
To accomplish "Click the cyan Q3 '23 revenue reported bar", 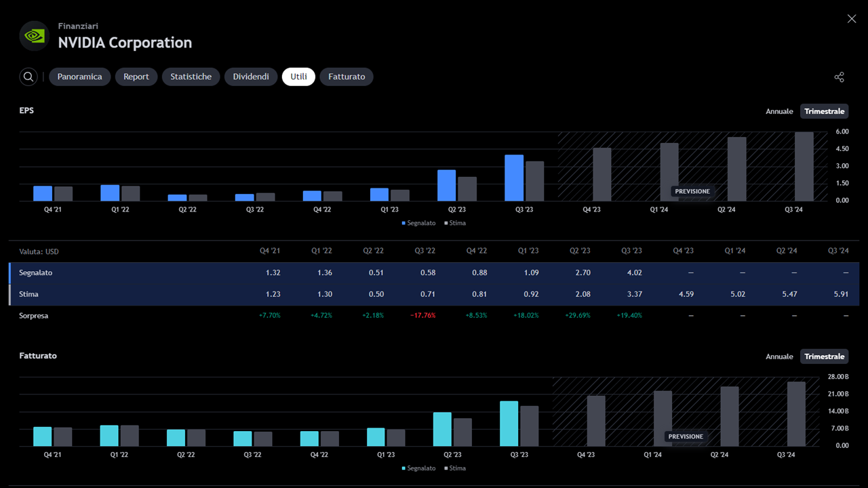I will click(x=509, y=424).
